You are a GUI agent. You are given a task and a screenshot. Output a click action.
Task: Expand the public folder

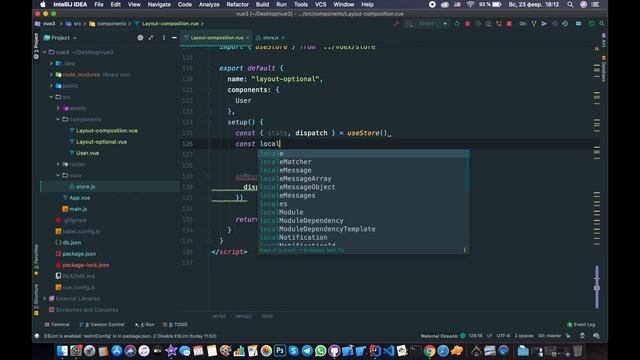click(x=51, y=86)
